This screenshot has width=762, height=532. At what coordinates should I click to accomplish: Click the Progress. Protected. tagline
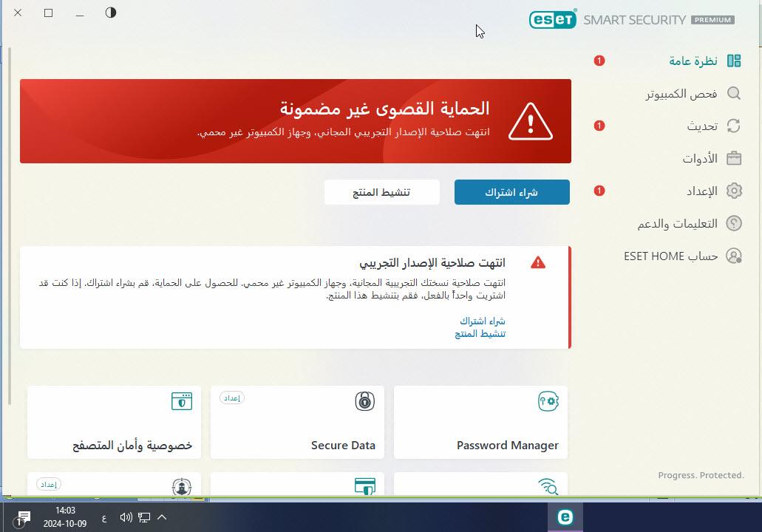click(701, 475)
